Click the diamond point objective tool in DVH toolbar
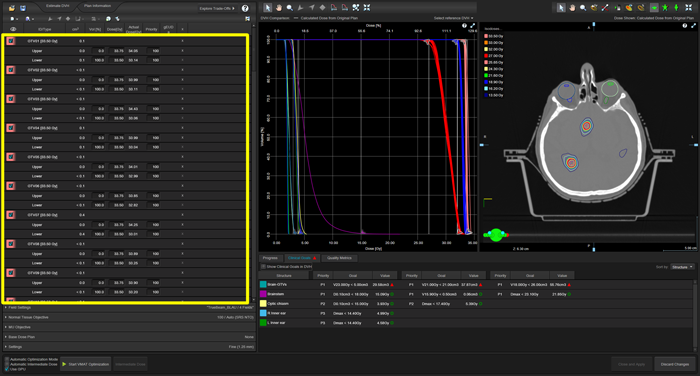This screenshot has height=376, width=700. coord(322,8)
